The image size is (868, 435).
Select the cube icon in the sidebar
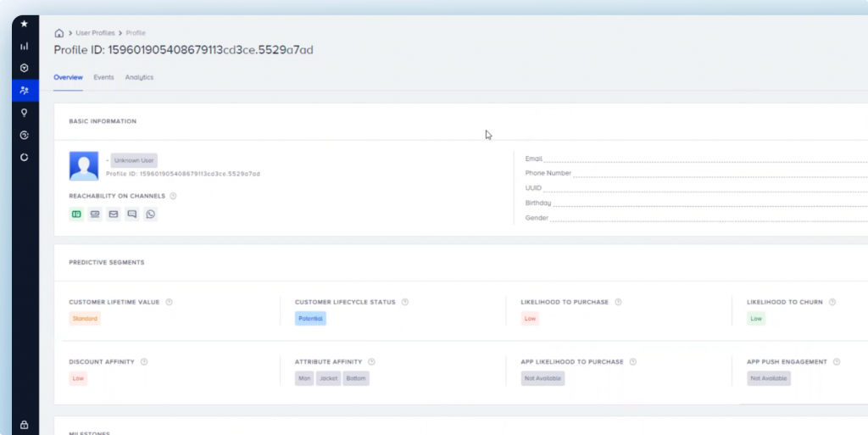25,68
